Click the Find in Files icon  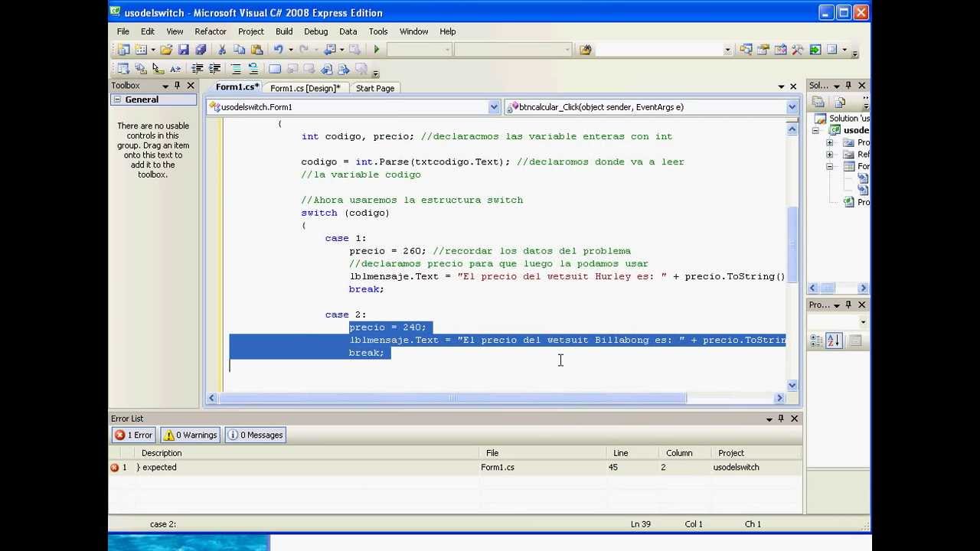click(586, 49)
